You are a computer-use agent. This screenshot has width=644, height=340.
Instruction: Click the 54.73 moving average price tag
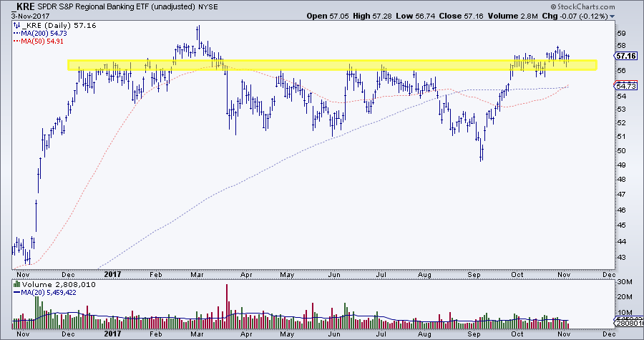click(625, 86)
